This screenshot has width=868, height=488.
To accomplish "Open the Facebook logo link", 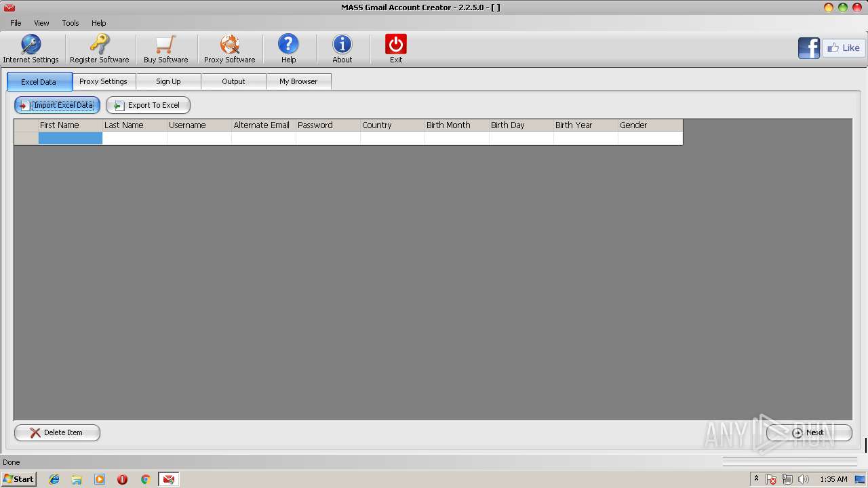I will point(809,48).
